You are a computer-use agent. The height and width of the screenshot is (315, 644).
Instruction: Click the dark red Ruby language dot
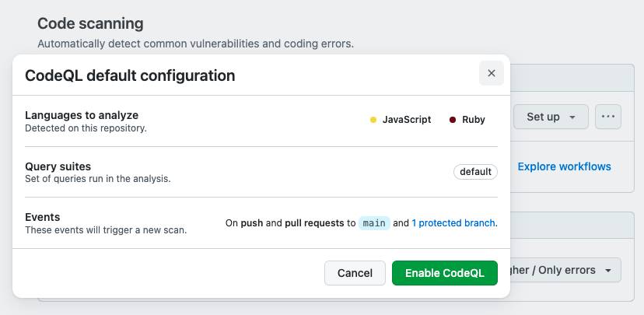[453, 120]
